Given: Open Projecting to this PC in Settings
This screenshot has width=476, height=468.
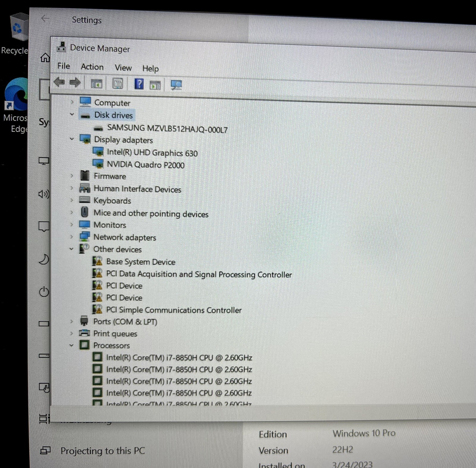Looking at the screenshot, I should click(102, 451).
